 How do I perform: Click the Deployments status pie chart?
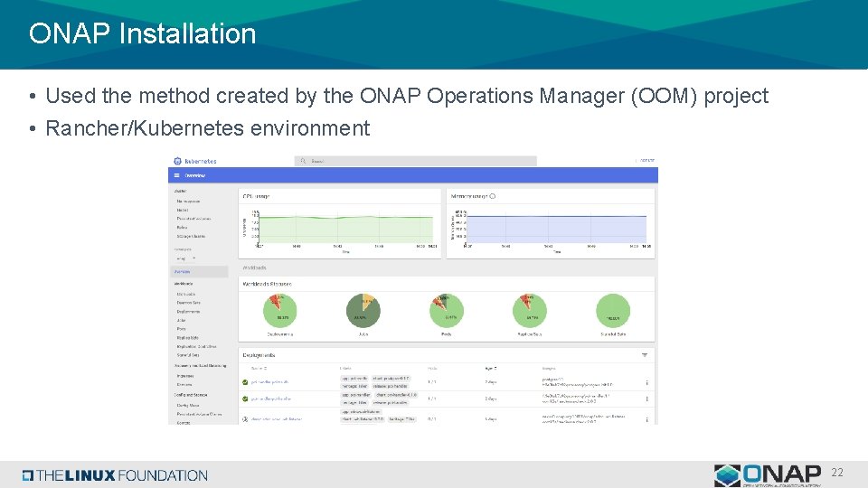tap(279, 311)
